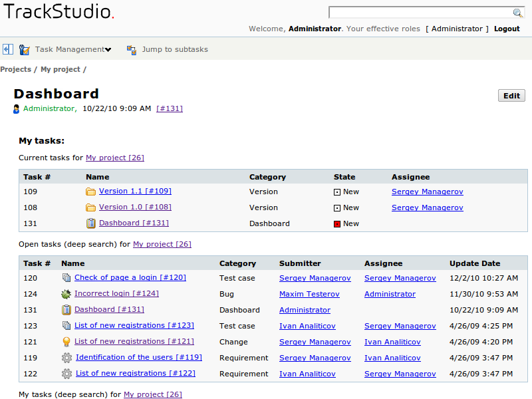
Task: Navigate to Projects in the breadcrumb
Action: pyautogui.click(x=16, y=69)
